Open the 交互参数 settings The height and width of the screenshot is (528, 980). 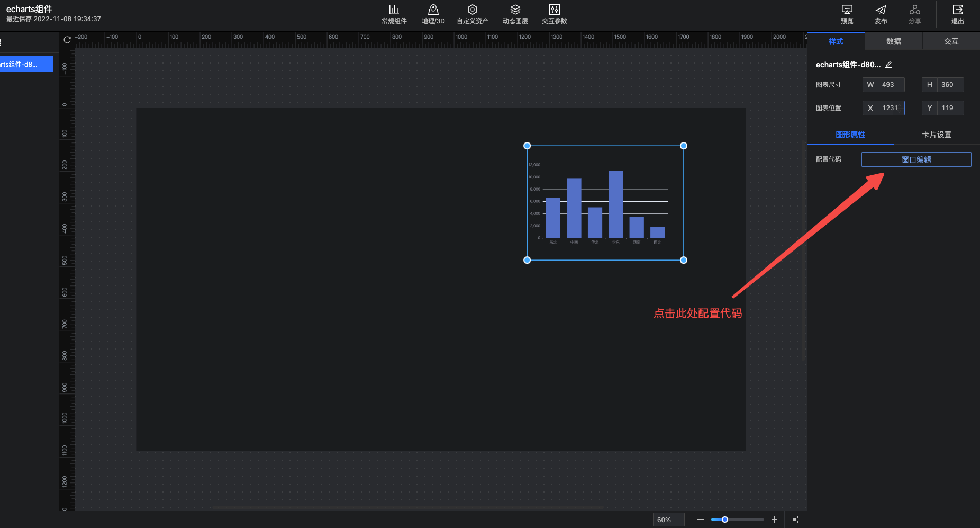[554, 14]
